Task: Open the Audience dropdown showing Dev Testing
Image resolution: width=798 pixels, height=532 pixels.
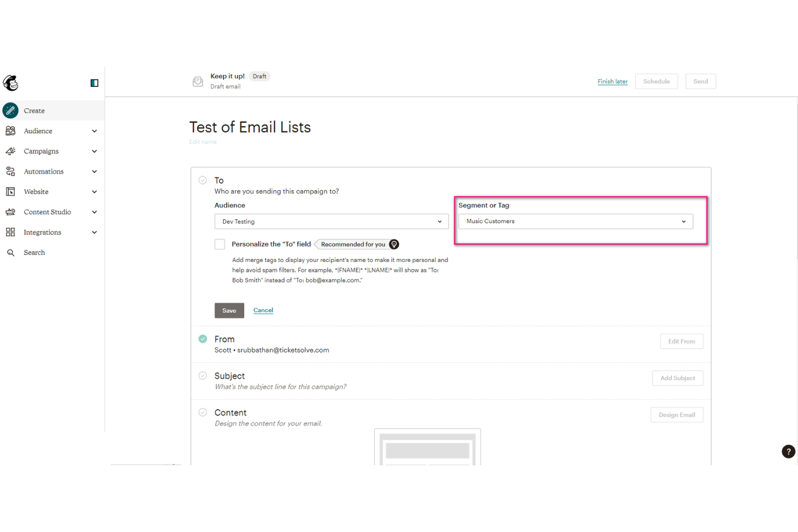Action: click(332, 222)
